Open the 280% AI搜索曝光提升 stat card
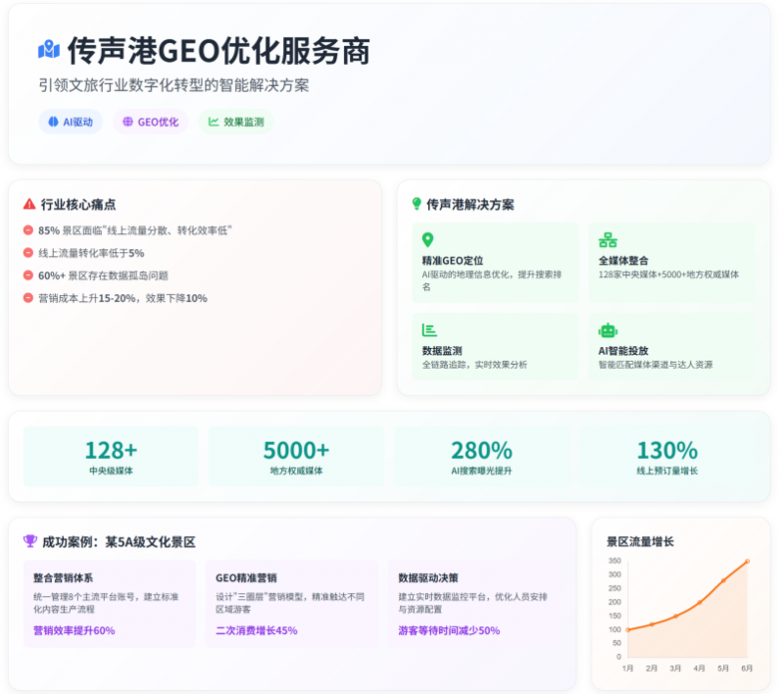 [481, 457]
